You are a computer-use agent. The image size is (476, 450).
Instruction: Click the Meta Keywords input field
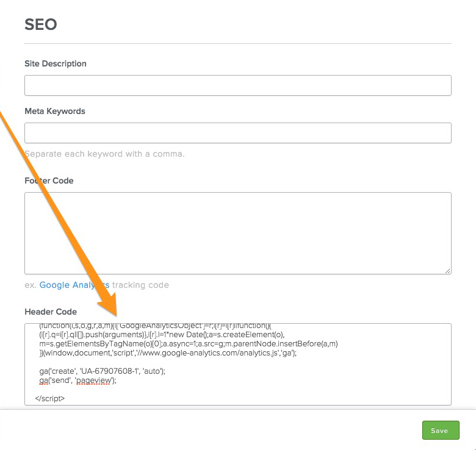(x=237, y=133)
